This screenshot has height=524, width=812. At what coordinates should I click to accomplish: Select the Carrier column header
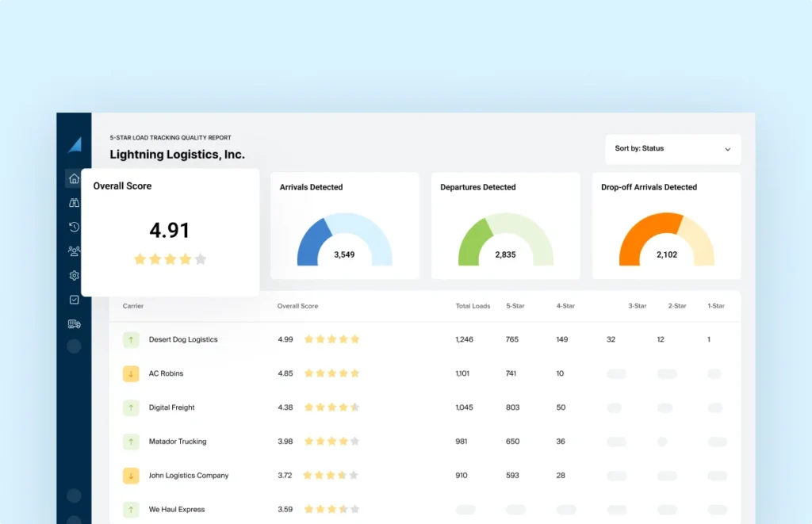pyautogui.click(x=132, y=306)
